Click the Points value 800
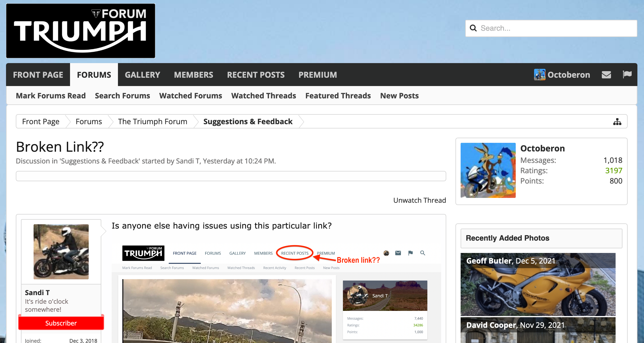 pyautogui.click(x=616, y=181)
